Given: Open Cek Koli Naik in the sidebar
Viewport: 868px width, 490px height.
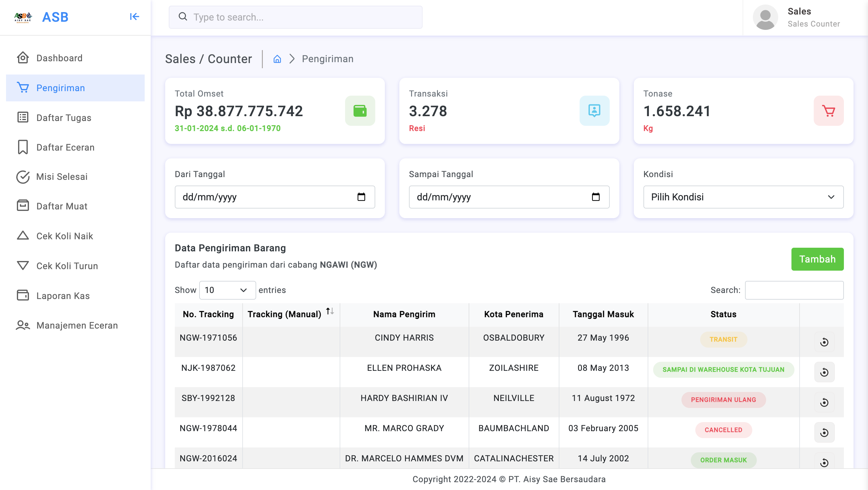Looking at the screenshot, I should 64,236.
